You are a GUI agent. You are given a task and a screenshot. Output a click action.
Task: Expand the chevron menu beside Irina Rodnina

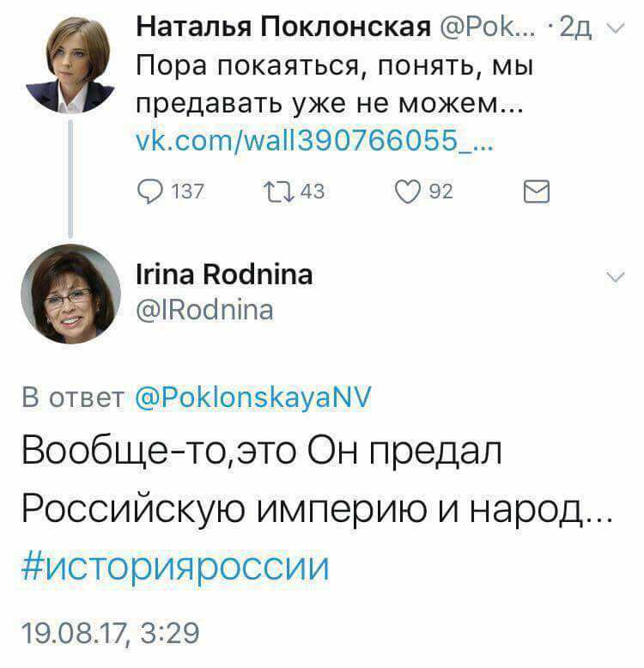click(616, 277)
